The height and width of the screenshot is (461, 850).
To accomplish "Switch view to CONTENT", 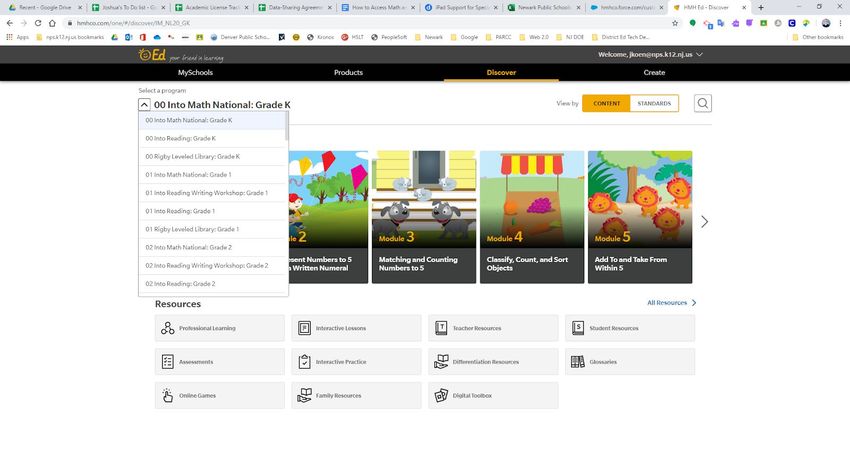I will click(x=606, y=104).
